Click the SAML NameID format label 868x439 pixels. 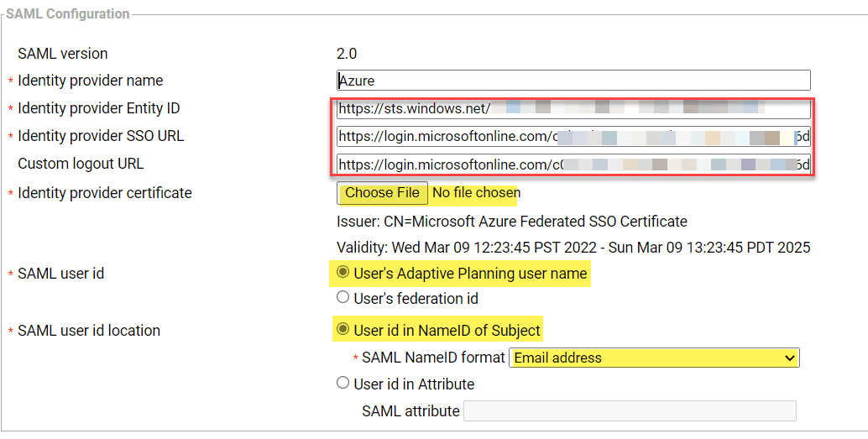433,358
